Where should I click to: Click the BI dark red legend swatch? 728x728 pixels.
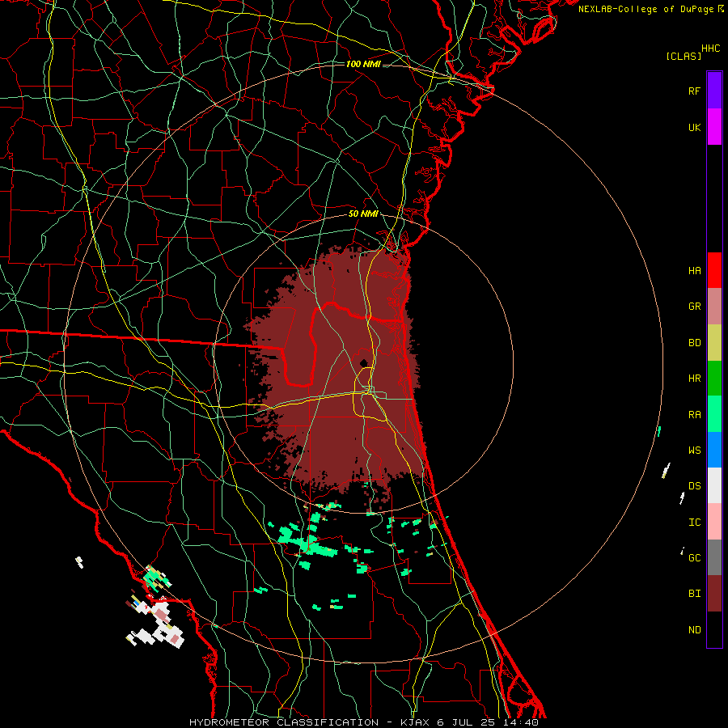click(x=714, y=594)
